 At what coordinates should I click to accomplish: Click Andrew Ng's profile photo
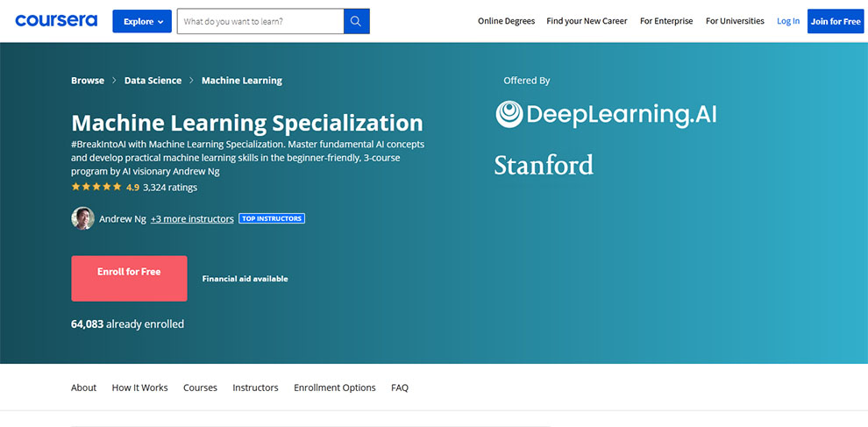[83, 218]
